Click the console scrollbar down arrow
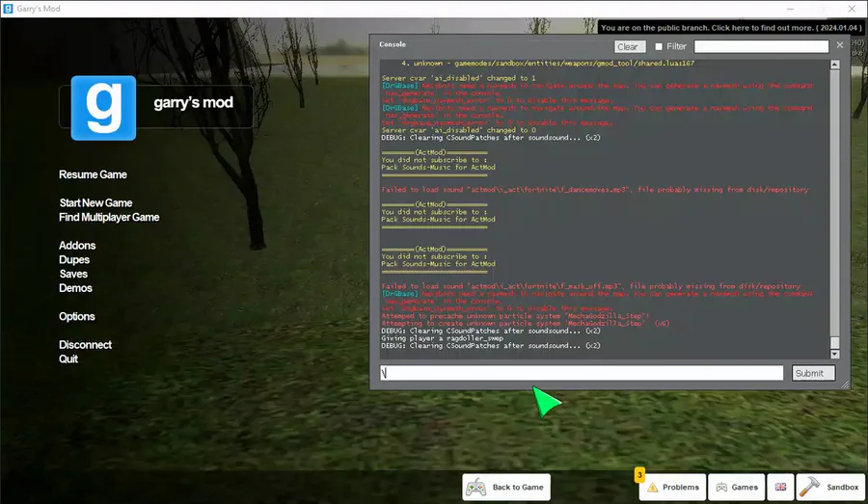 [x=835, y=354]
